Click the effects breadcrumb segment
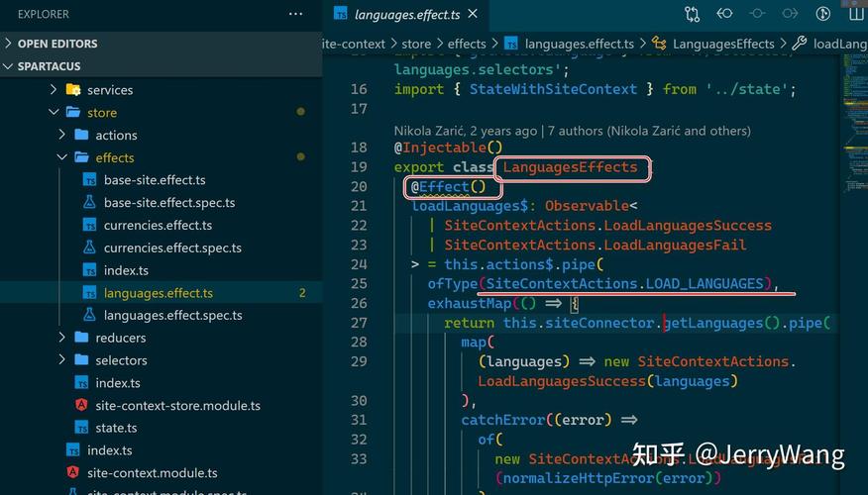The height and width of the screenshot is (495, 868). (x=467, y=44)
